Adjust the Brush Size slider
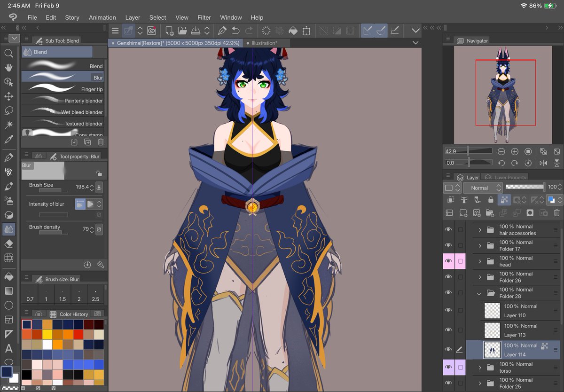This screenshot has width=564, height=392. click(x=53, y=190)
